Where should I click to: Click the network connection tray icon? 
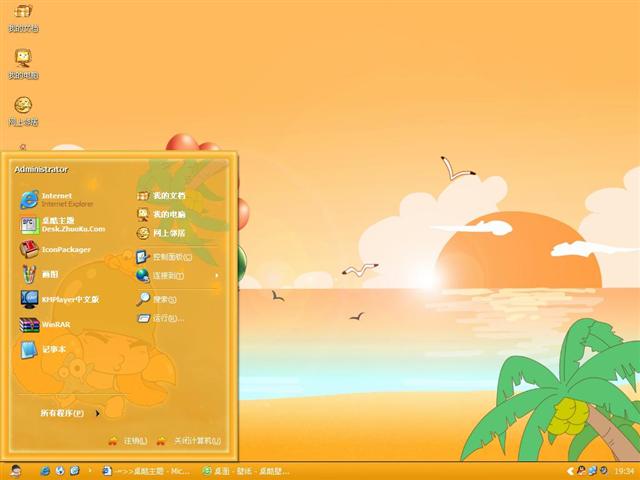pos(592,471)
